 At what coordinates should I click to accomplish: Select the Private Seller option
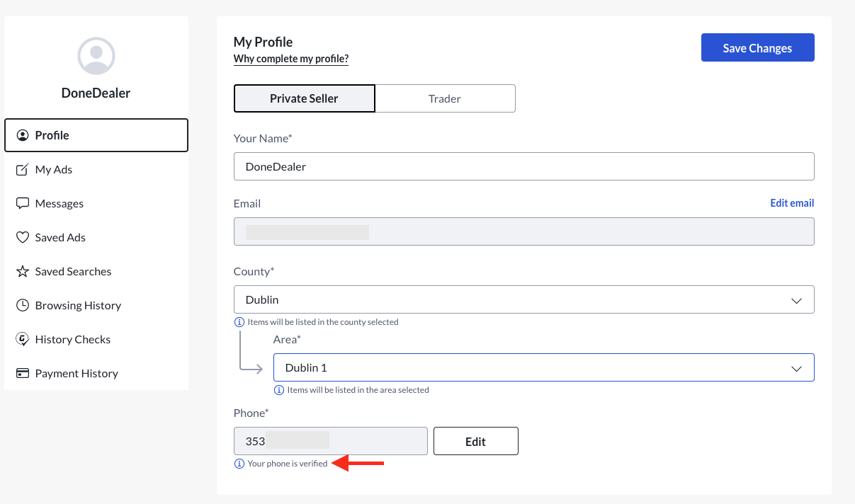304,98
